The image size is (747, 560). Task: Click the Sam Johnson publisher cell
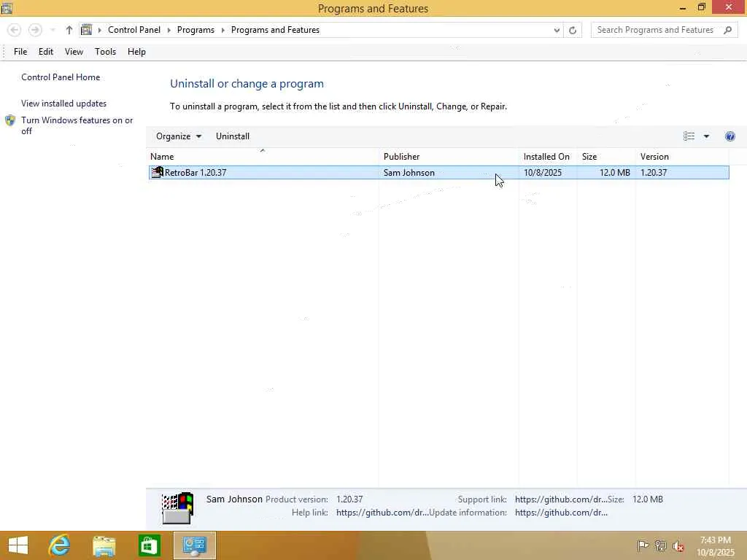[x=409, y=173]
